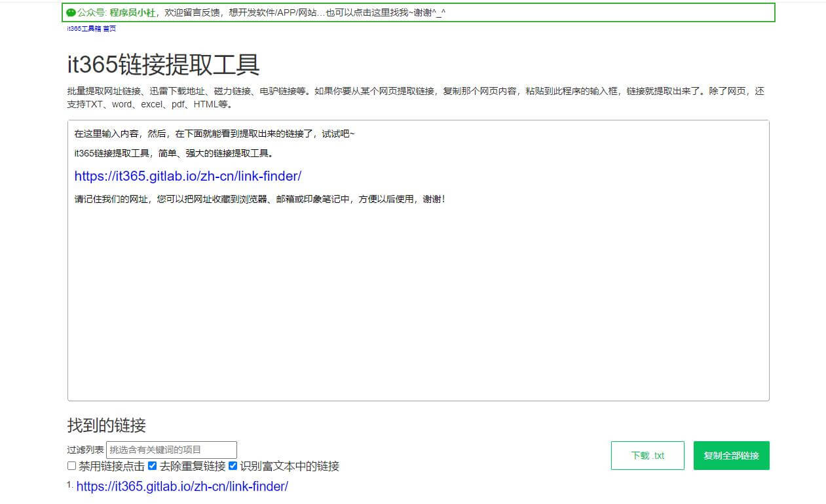Click the blue link inside the input box
Screen dimensions: 826x504
pos(187,176)
